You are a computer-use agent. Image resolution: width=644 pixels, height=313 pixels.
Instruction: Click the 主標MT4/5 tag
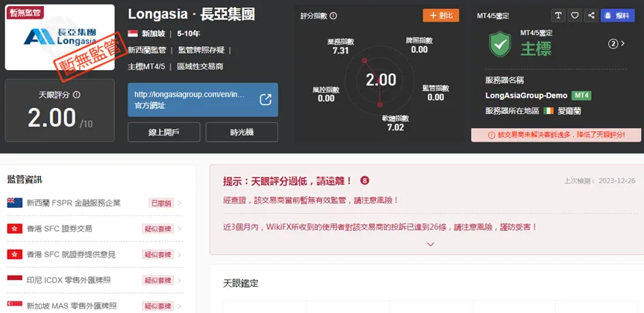pos(146,66)
